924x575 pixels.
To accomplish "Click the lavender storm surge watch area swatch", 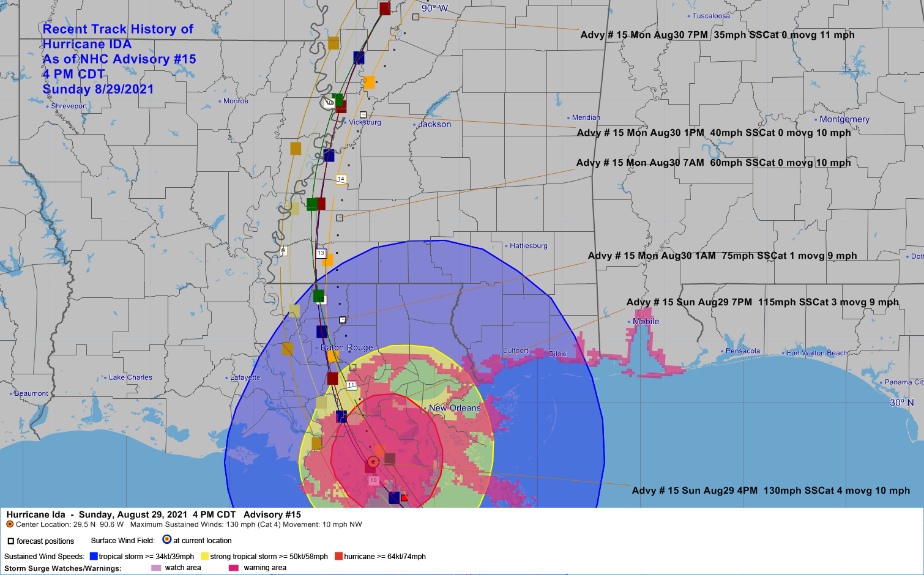I will click(156, 568).
